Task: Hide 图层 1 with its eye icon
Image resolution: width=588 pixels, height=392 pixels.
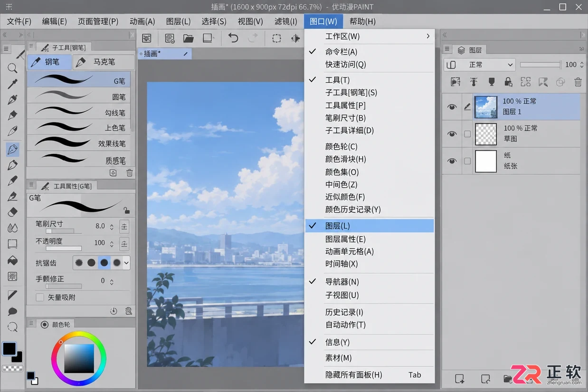Action: coord(452,107)
